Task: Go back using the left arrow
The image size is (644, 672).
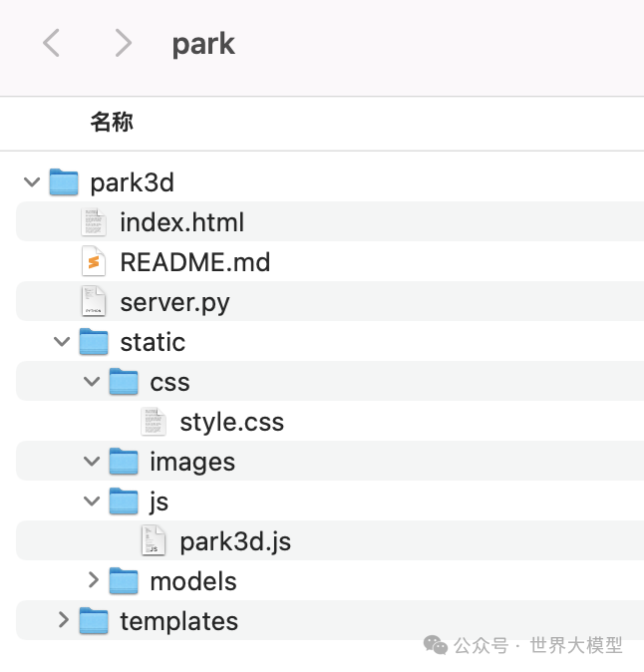Action: pyautogui.click(x=51, y=43)
